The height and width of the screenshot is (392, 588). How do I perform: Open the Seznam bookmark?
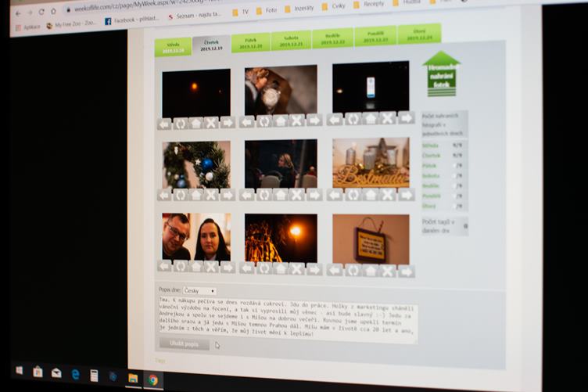point(194,16)
